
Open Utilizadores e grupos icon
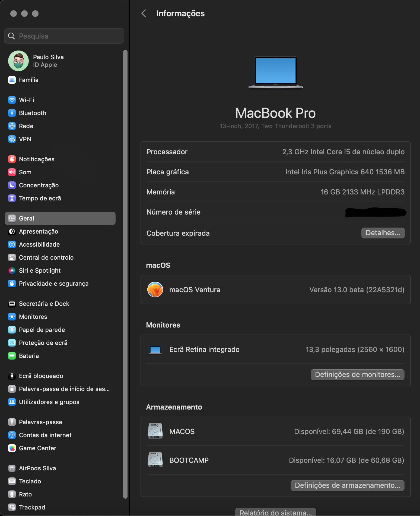pyautogui.click(x=12, y=402)
